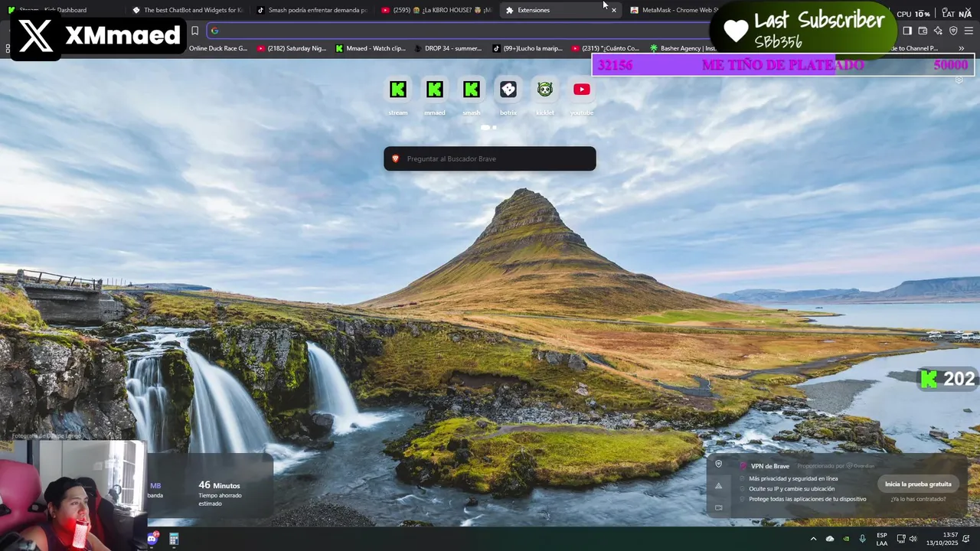This screenshot has width=980, height=551.
Task: Open Calculator from the taskbar
Action: click(174, 539)
